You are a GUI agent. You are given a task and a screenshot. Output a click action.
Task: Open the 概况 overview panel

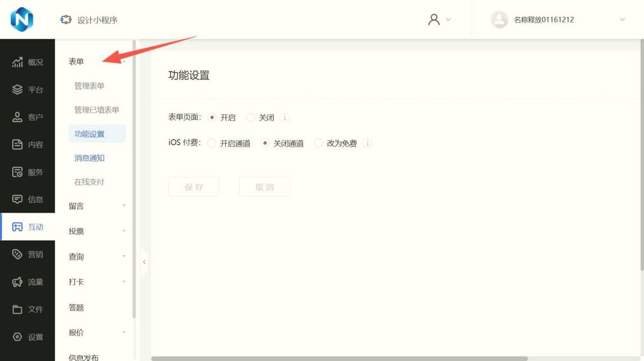click(x=27, y=62)
